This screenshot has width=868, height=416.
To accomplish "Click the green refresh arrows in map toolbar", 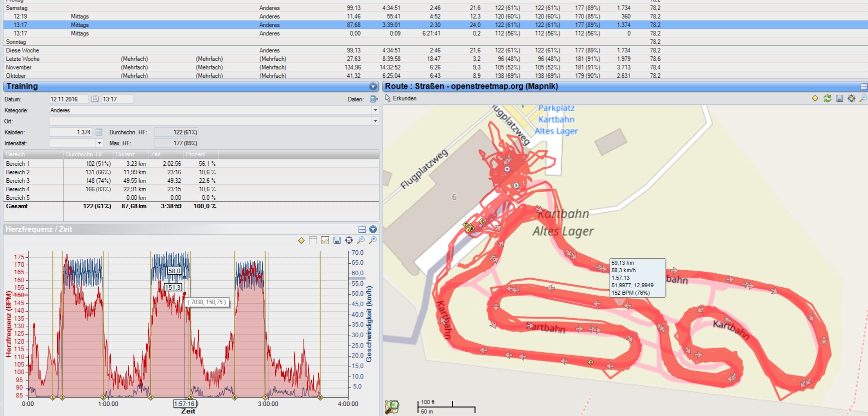I will tap(827, 98).
